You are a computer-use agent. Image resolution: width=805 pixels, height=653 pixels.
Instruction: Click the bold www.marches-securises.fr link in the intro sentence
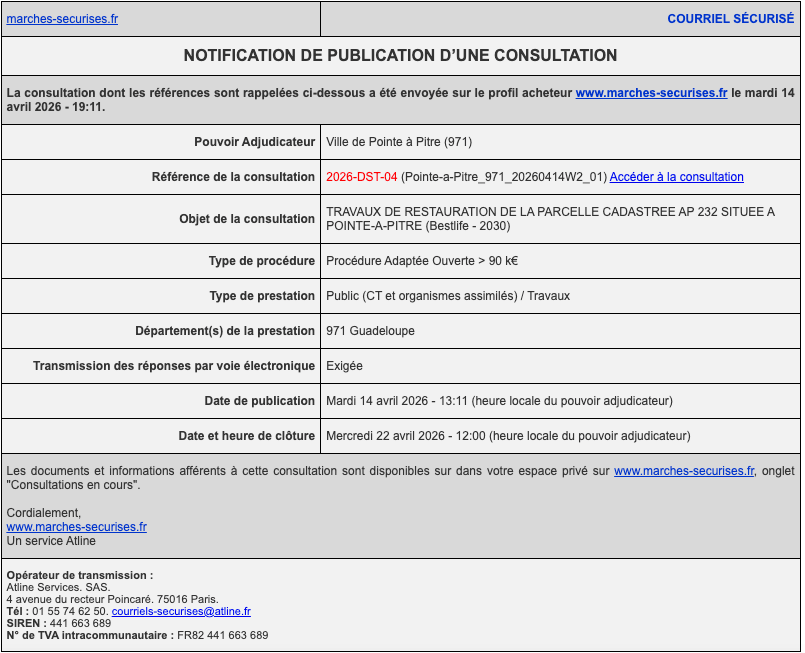click(x=651, y=92)
